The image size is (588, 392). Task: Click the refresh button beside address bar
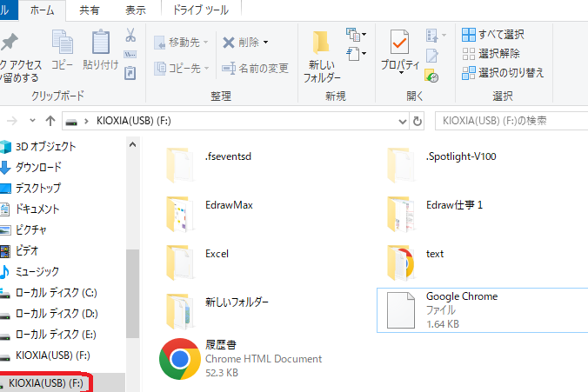click(418, 121)
